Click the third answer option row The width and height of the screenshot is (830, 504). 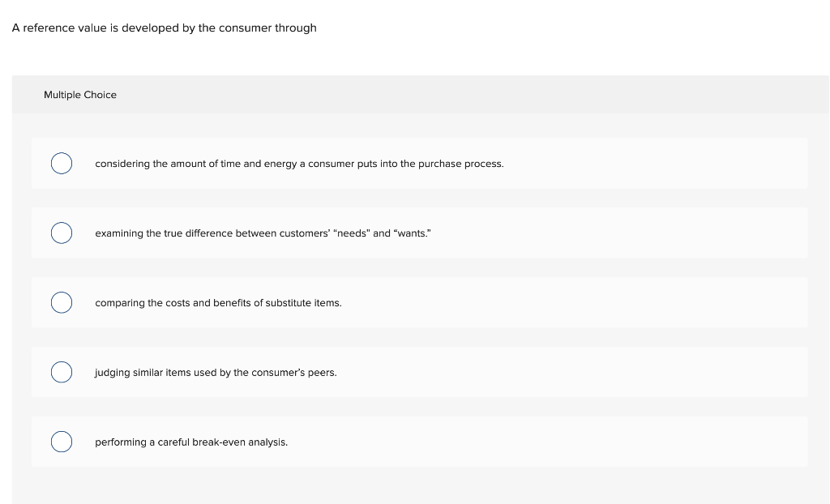point(420,302)
